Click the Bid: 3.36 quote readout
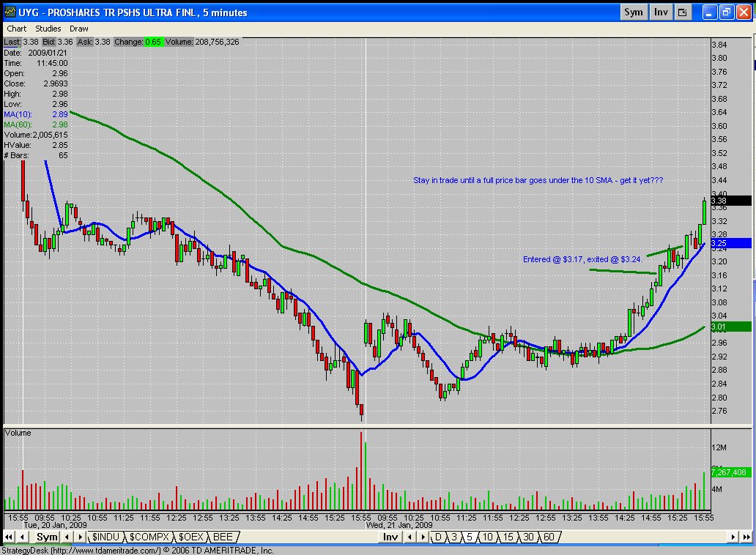 pyautogui.click(x=57, y=42)
